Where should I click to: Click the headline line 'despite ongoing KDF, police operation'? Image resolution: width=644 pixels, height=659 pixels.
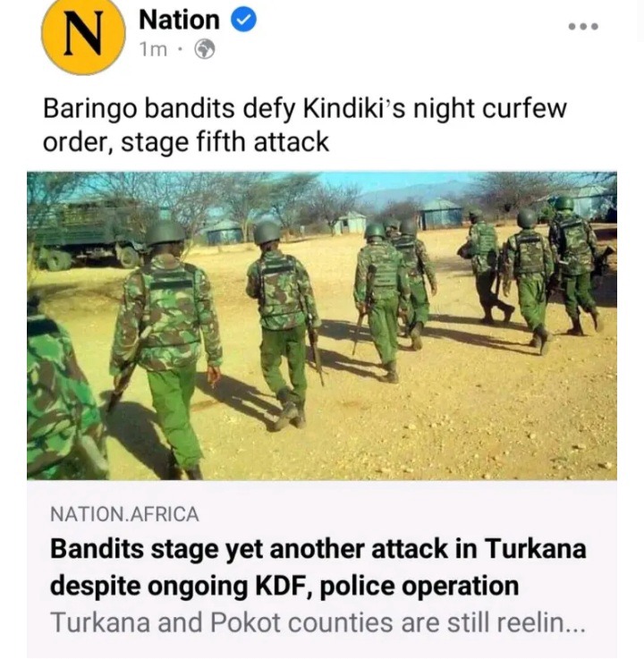(284, 586)
